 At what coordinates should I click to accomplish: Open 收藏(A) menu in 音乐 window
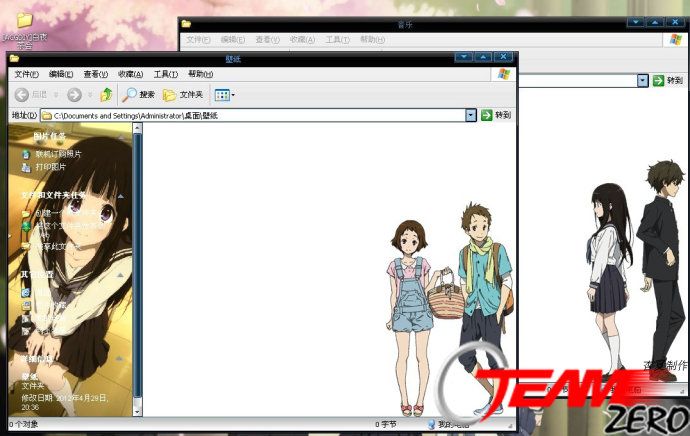click(x=302, y=40)
